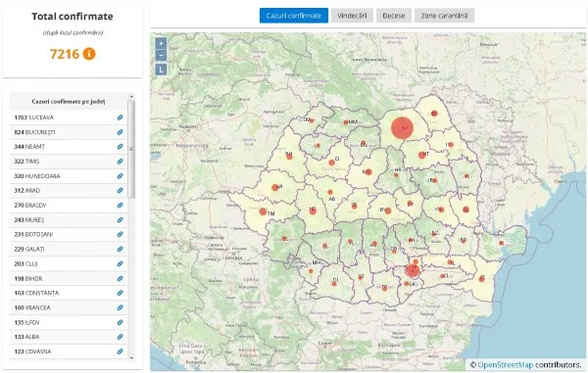Open the link icon for ILFOV row
This screenshot has height=373, width=588.
click(x=120, y=322)
